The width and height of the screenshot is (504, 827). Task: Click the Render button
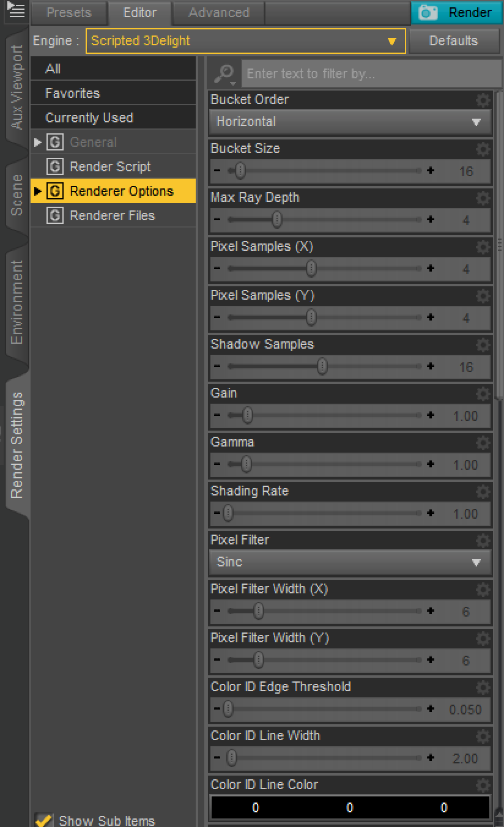point(456,13)
